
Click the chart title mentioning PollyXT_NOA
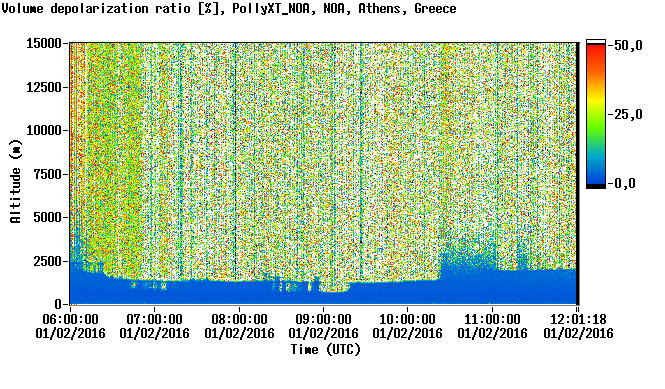(x=229, y=8)
